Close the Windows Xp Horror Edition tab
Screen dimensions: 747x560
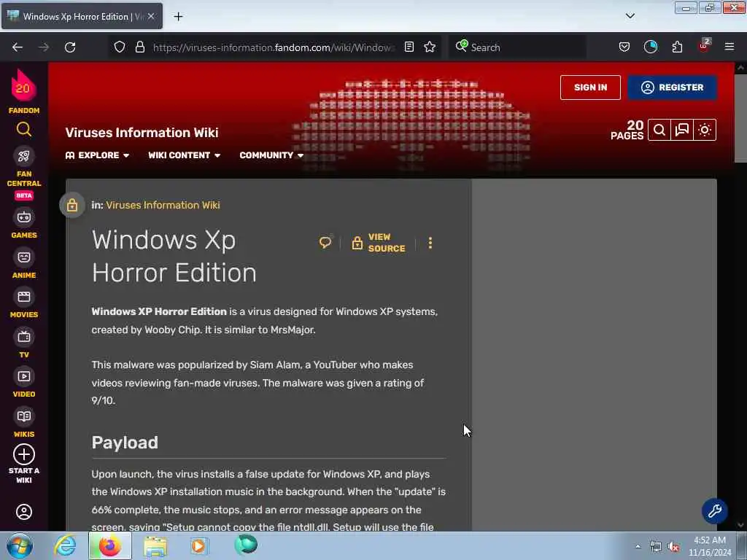coord(151,16)
